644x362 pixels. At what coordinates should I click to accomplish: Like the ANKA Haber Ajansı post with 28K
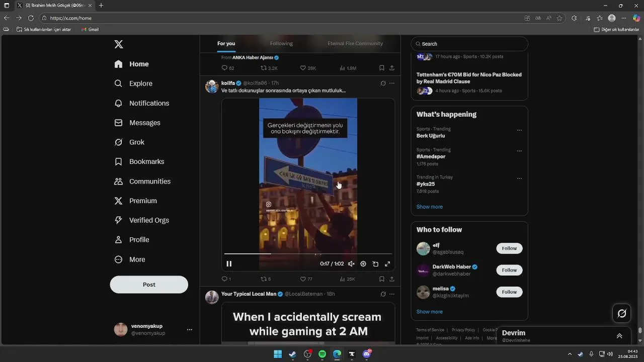tap(307, 68)
